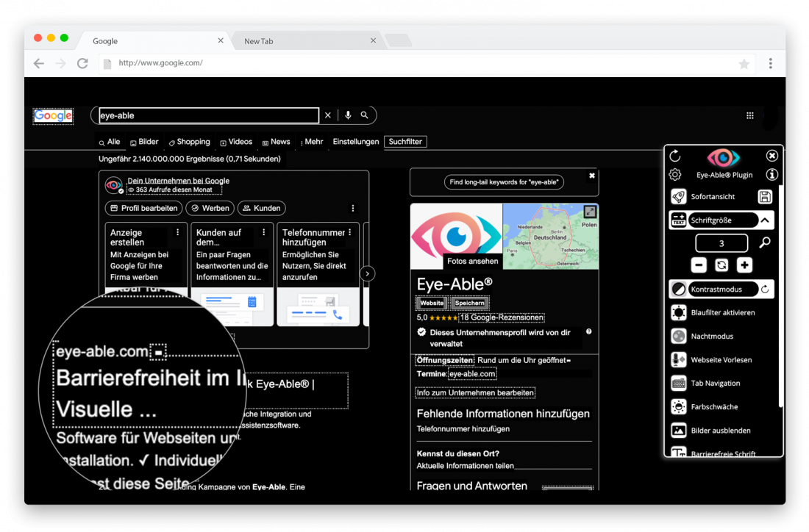809x532 pixels.
Task: Click the magnifier icon next to font size
Action: (765, 243)
